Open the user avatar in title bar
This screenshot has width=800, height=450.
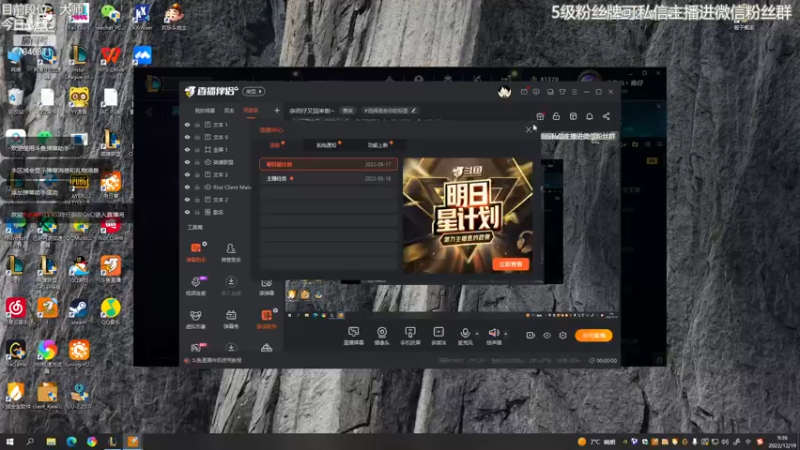(x=505, y=92)
